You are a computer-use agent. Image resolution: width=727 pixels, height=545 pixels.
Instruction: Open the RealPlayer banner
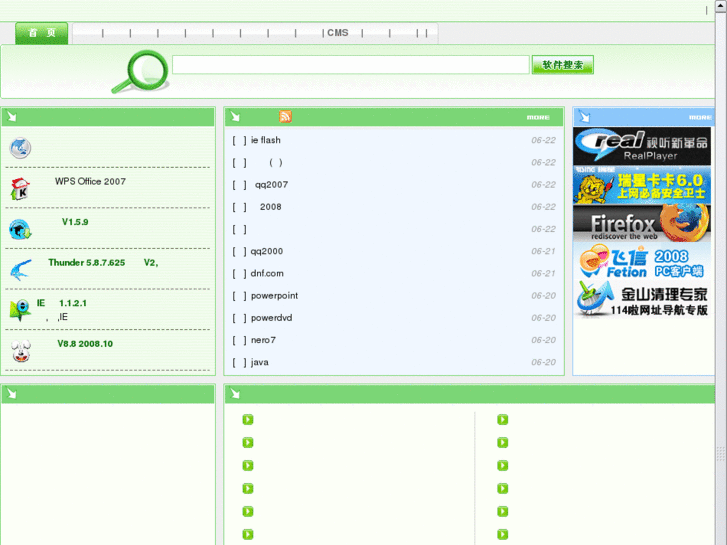[641, 146]
